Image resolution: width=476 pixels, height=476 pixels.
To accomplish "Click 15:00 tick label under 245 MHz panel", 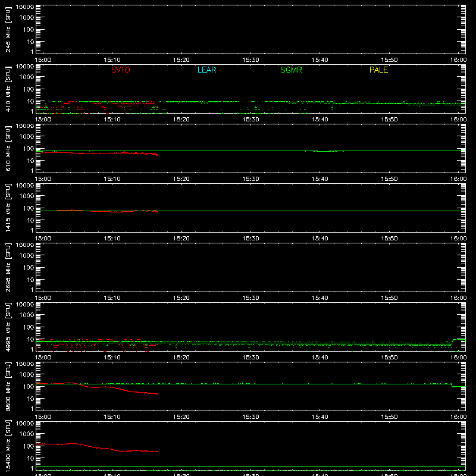I will click(43, 60).
